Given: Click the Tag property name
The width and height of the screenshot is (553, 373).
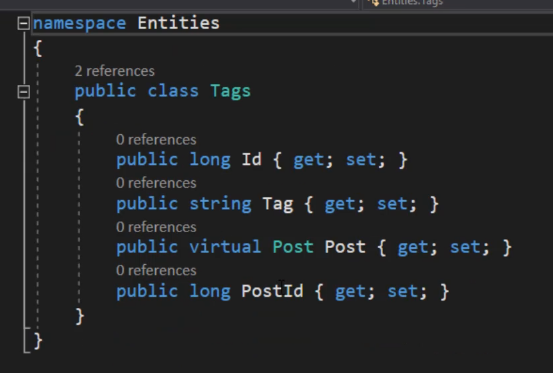Looking at the screenshot, I should click(278, 204).
